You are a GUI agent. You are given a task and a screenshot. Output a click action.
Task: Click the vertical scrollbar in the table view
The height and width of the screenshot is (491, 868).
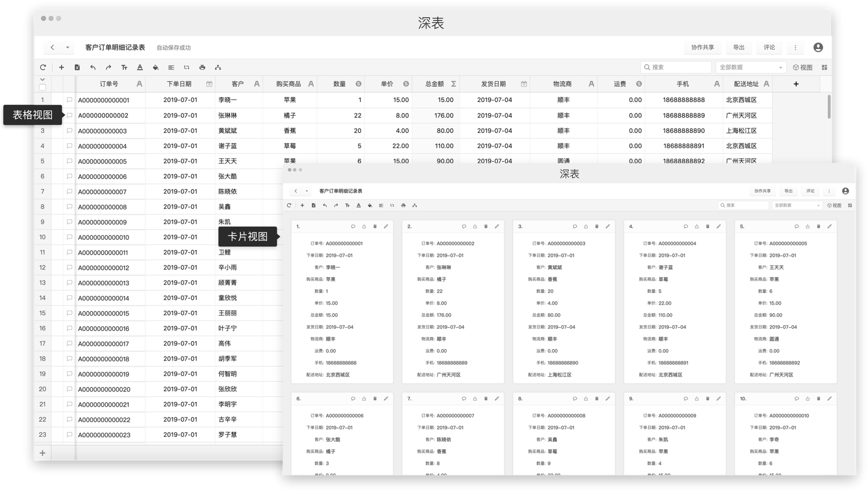click(x=829, y=107)
